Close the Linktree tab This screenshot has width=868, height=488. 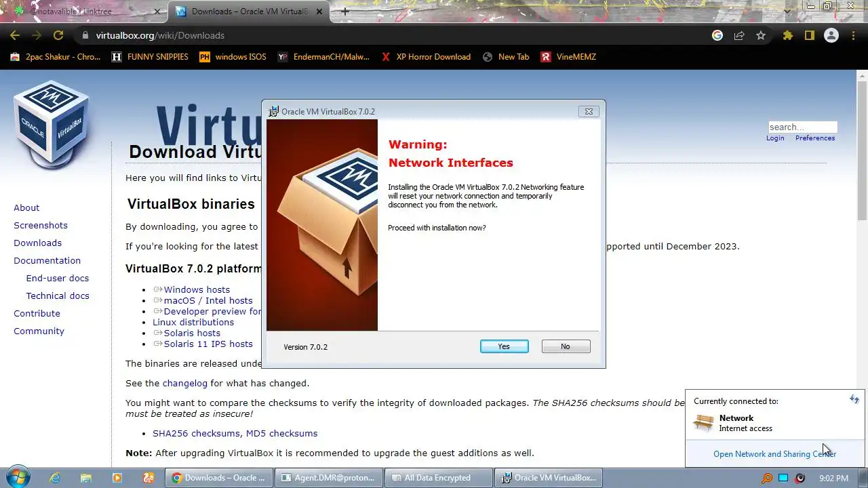(157, 12)
